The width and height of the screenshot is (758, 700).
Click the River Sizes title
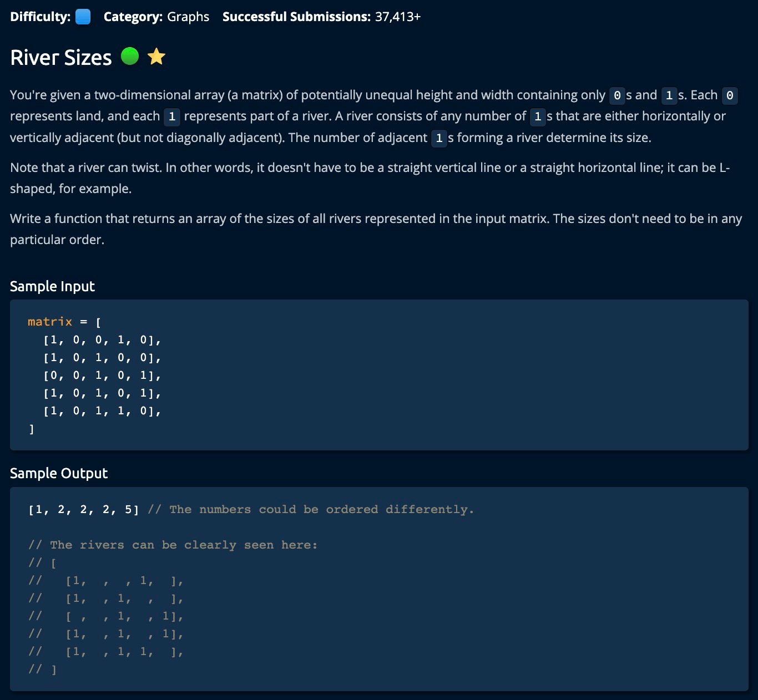[x=61, y=58]
